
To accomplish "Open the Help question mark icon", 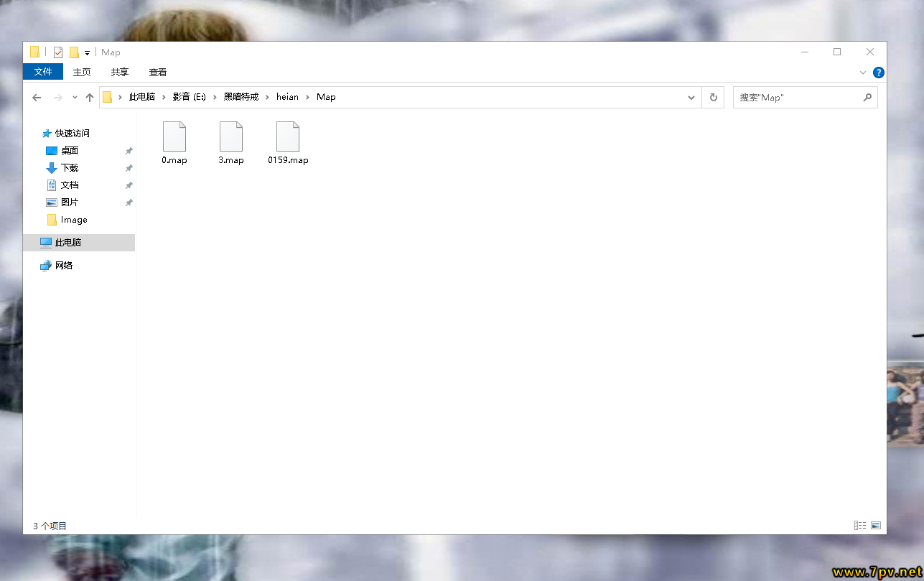I will (x=878, y=73).
